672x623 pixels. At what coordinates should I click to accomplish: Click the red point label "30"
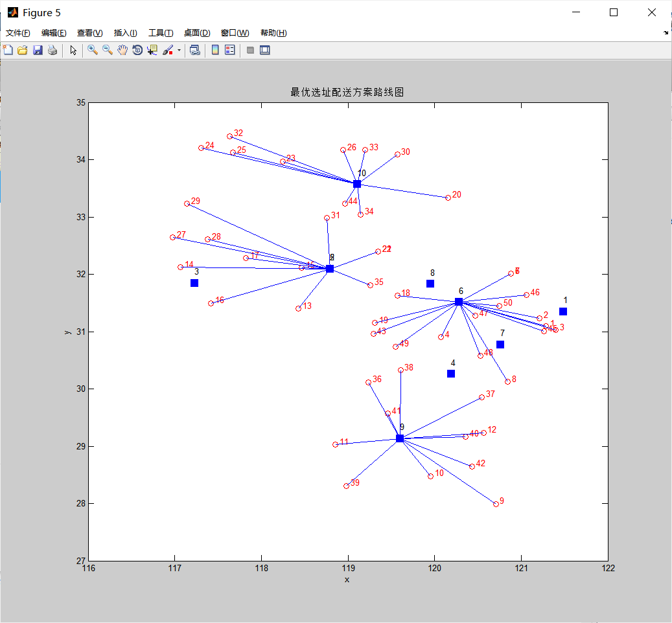[x=406, y=152]
